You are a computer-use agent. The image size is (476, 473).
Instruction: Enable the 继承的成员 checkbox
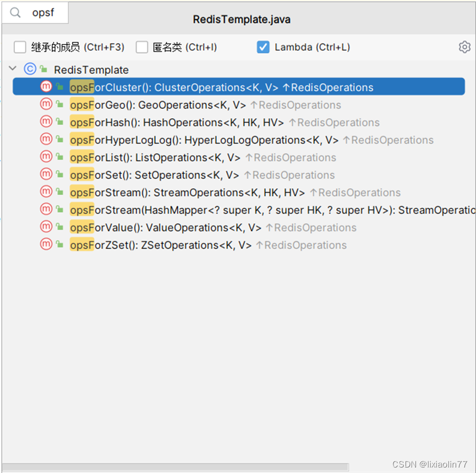coord(20,47)
